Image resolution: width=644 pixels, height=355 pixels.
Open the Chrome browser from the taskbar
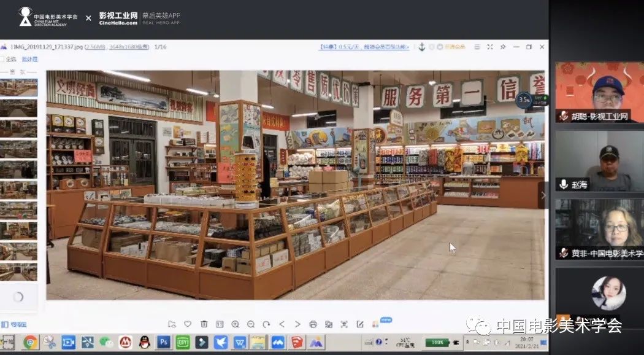(29, 341)
